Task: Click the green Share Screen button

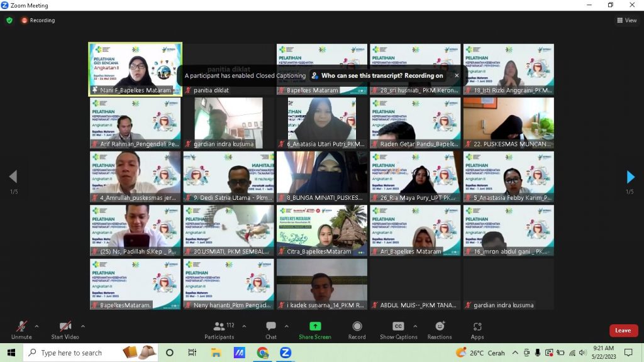Action: tap(315, 331)
